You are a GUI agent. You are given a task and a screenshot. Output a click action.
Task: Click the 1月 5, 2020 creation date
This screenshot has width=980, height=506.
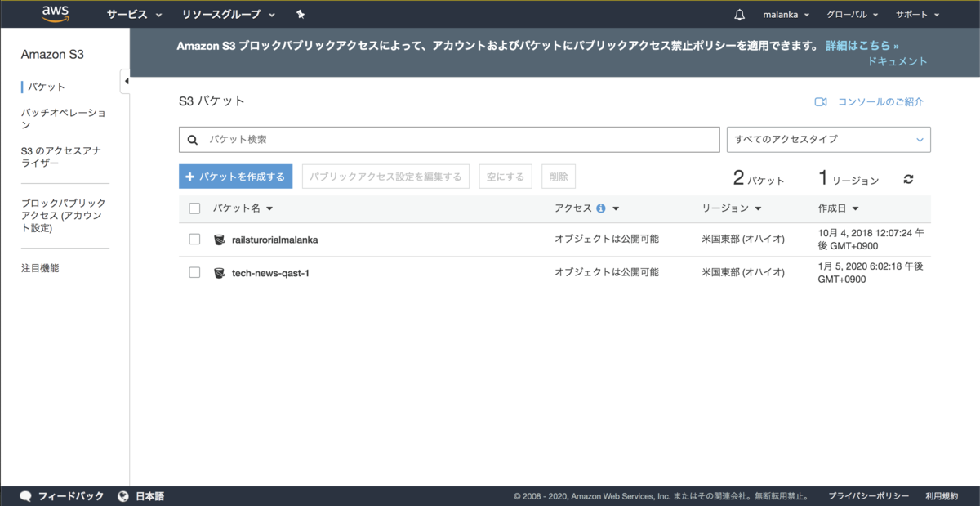[x=871, y=273]
